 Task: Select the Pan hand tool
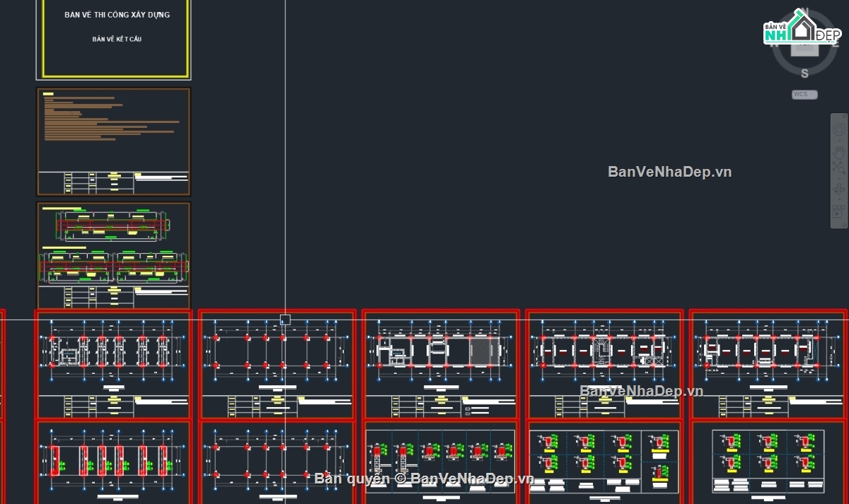(x=839, y=152)
